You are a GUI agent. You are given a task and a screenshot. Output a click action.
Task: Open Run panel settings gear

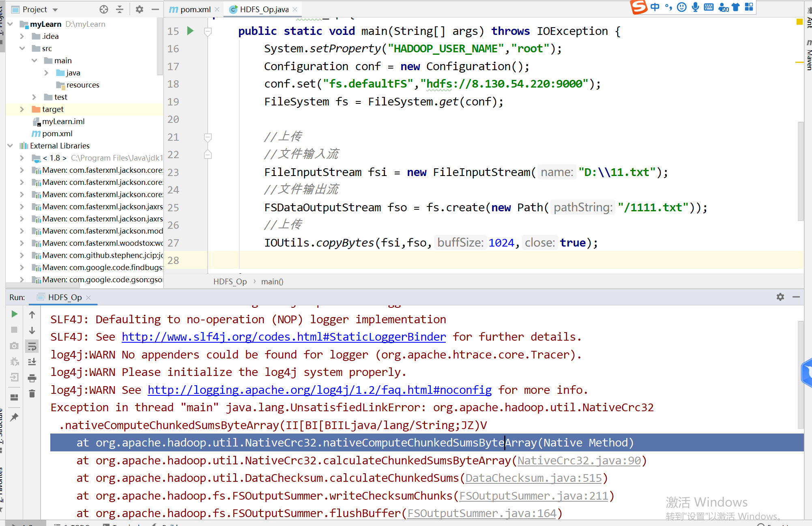[780, 297]
